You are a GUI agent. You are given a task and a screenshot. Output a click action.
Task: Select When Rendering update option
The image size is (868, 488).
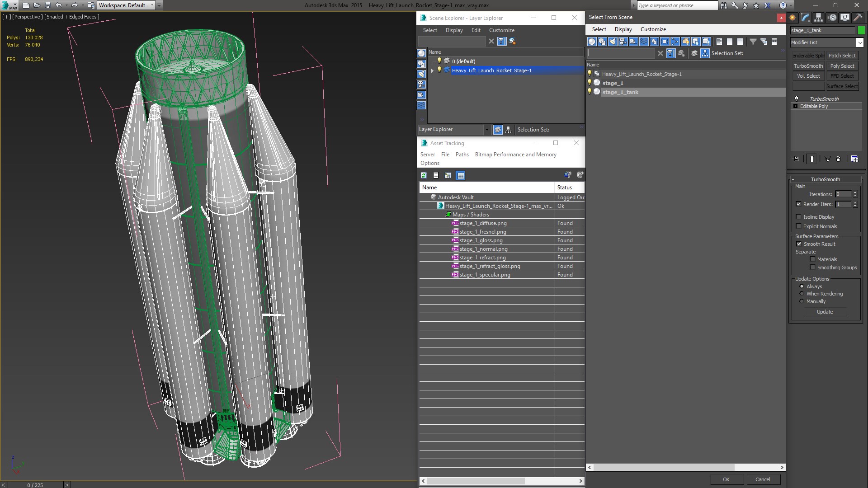(802, 294)
